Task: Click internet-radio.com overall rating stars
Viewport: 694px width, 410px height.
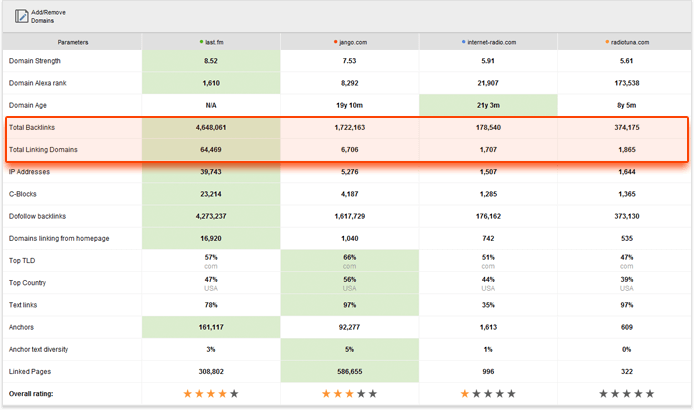Action: pos(487,394)
